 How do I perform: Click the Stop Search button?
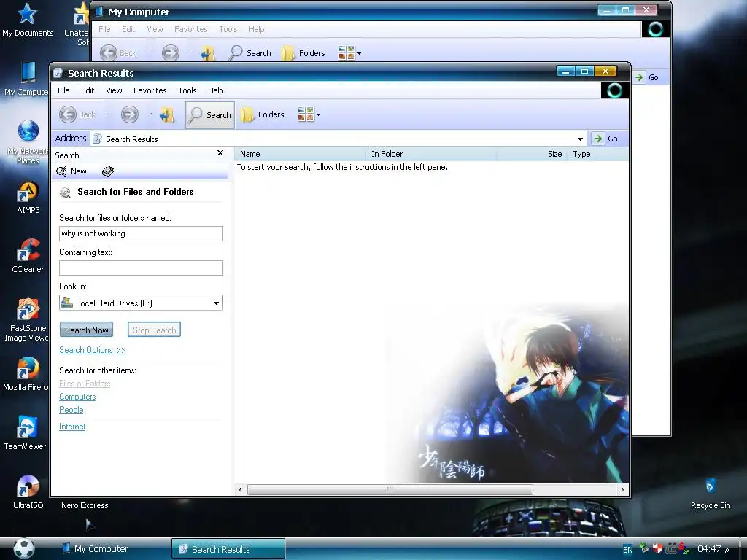click(x=154, y=330)
